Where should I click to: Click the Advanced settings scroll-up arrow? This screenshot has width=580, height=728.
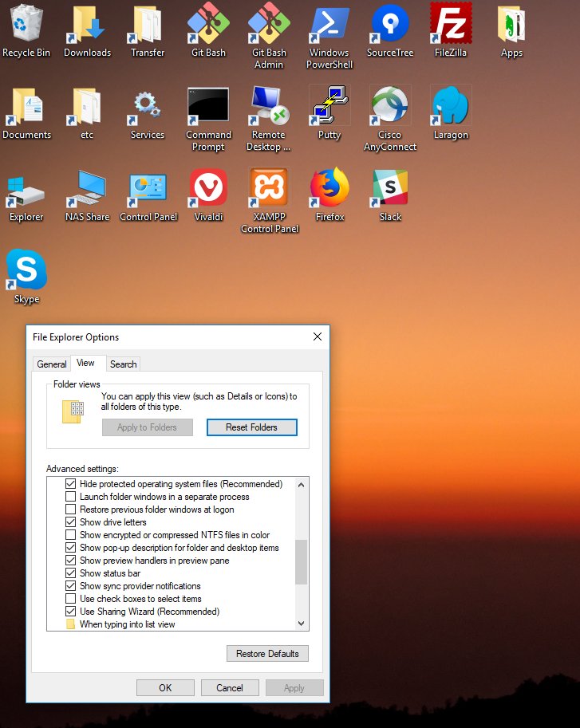[x=302, y=485]
